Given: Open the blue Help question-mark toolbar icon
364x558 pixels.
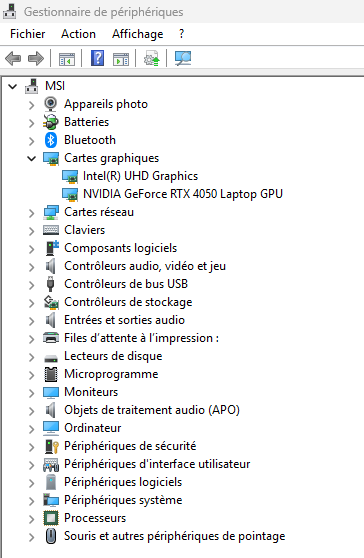Looking at the screenshot, I should coord(97,58).
